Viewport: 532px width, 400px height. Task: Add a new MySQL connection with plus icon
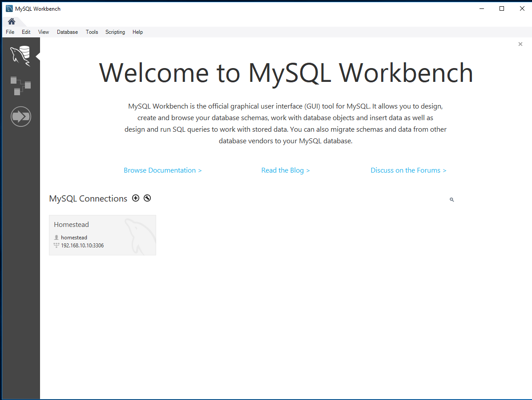tap(136, 198)
